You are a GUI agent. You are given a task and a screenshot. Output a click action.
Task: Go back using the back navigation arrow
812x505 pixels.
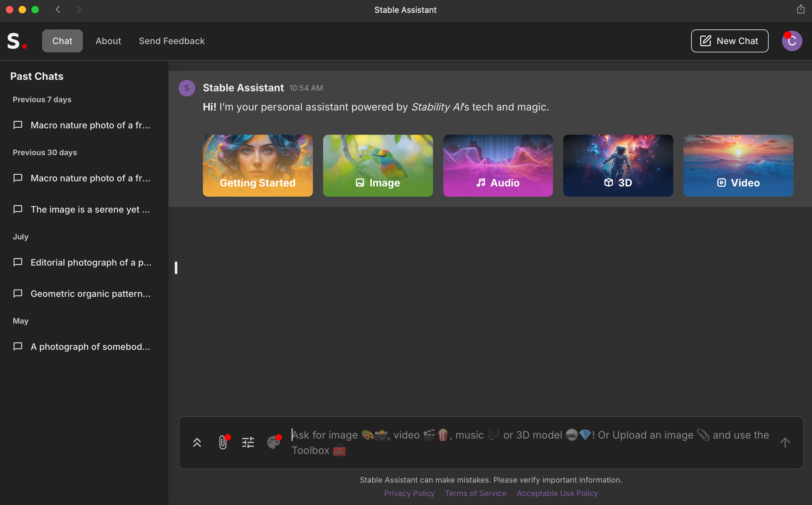click(x=58, y=9)
